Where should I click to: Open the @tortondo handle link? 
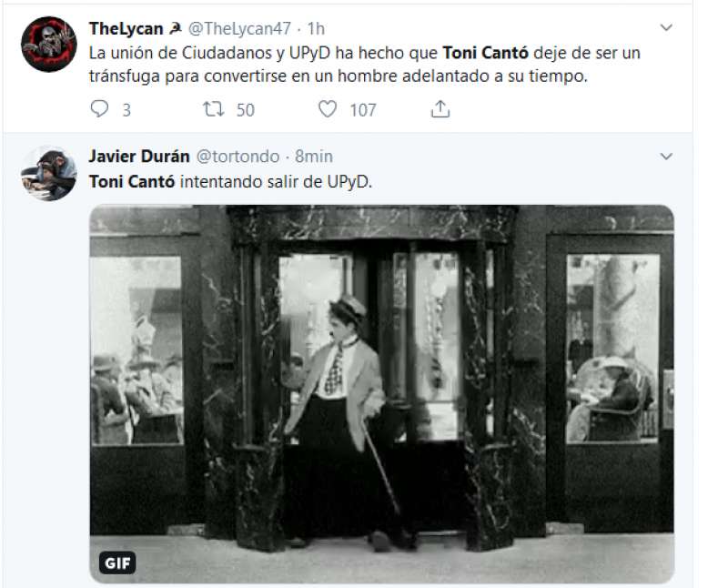(x=238, y=157)
